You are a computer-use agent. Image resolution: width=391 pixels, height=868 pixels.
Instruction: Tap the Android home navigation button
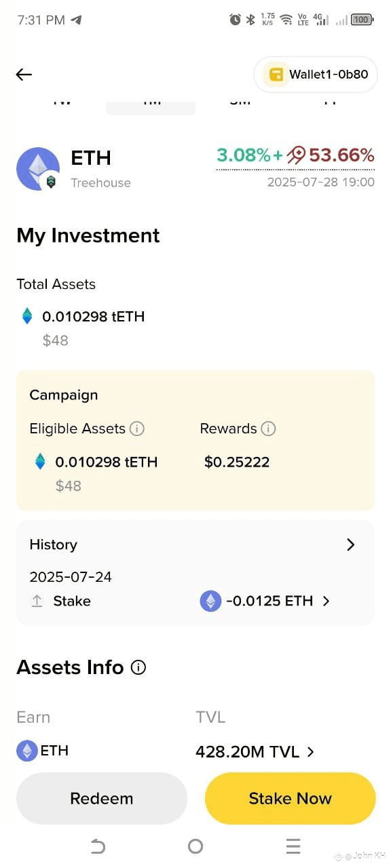195,846
